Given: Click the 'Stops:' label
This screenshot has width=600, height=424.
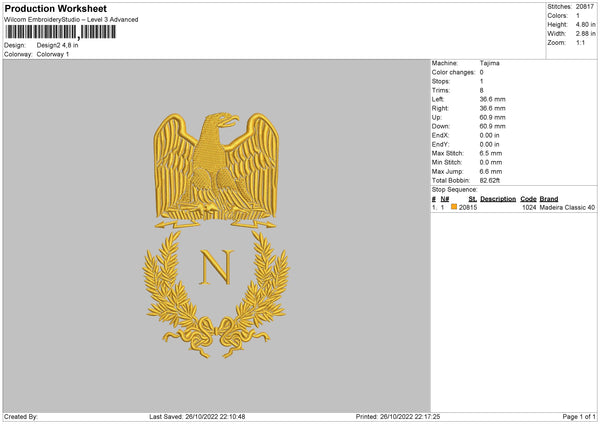Looking at the screenshot, I should (x=441, y=81).
